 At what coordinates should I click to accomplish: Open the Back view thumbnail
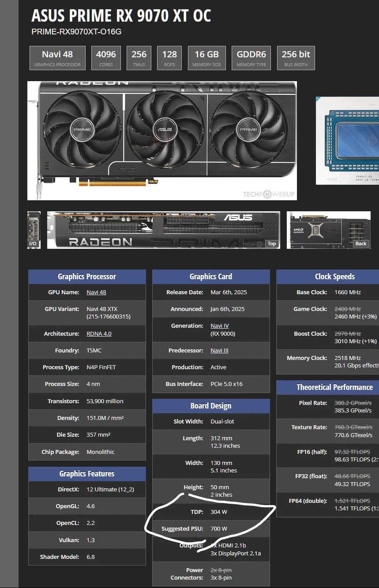(329, 230)
